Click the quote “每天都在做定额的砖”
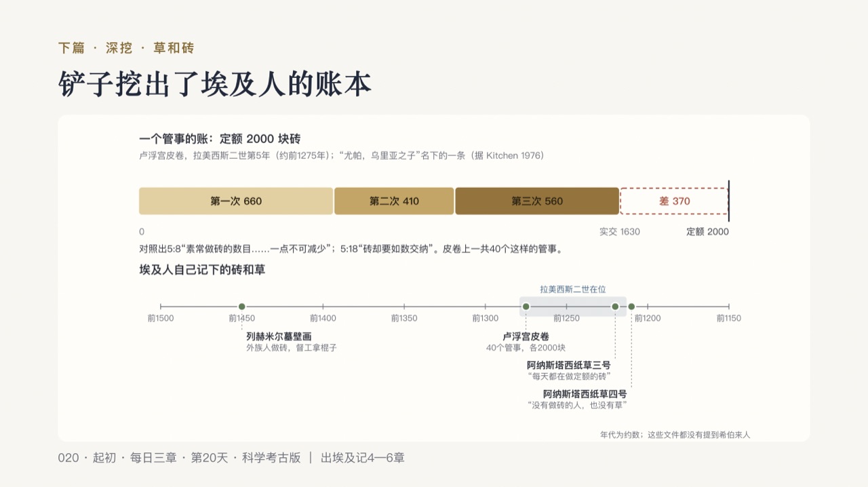Viewport: 868px width, 487px height. pyautogui.click(x=569, y=376)
